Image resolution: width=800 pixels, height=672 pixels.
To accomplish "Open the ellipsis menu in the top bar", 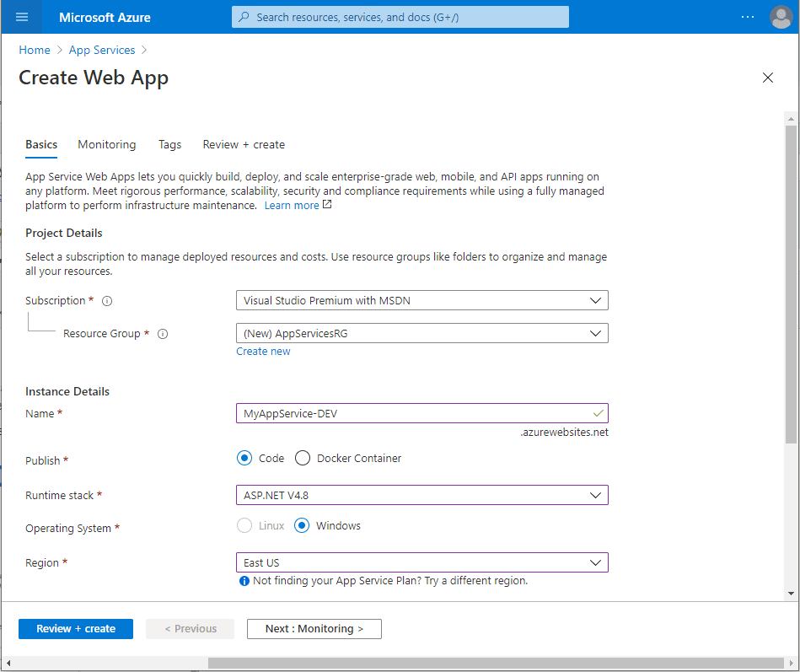I will point(749,17).
